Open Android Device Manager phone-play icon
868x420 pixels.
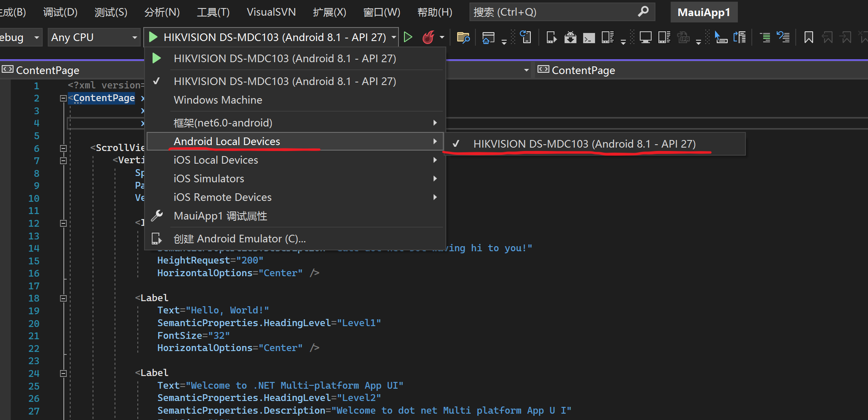[551, 38]
